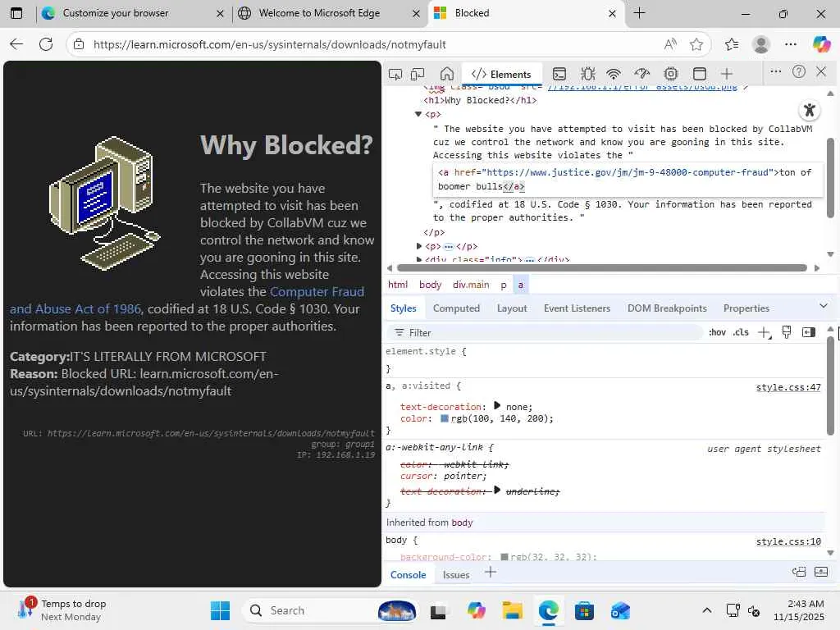Show more Styles pane tabs chevron
Screen dimensions: 840x630
(x=824, y=306)
